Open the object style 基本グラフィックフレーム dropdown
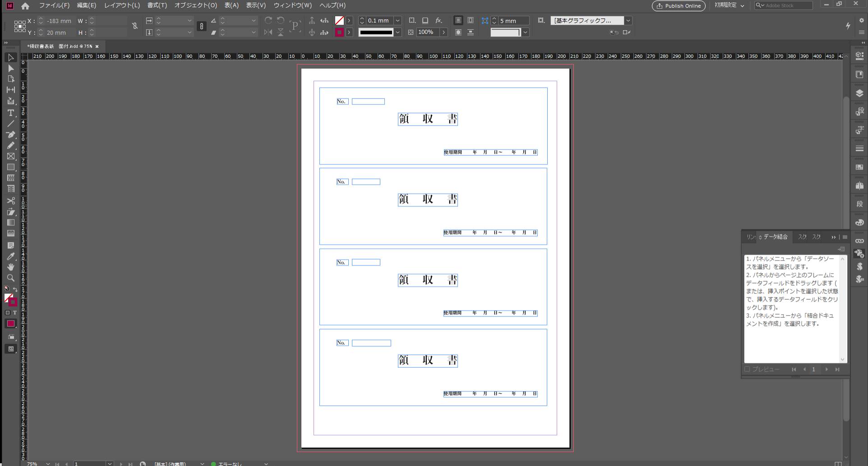The height and width of the screenshot is (466, 868). pyautogui.click(x=628, y=21)
